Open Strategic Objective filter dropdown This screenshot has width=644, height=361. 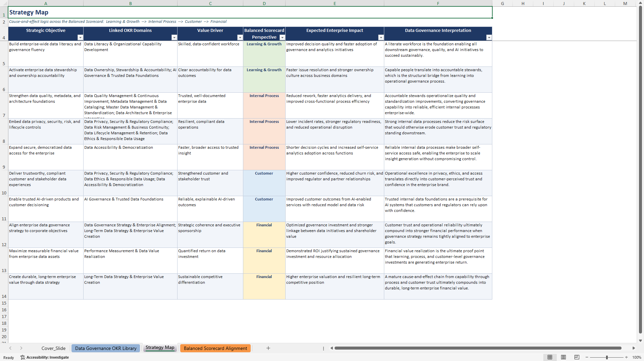pyautogui.click(x=80, y=38)
